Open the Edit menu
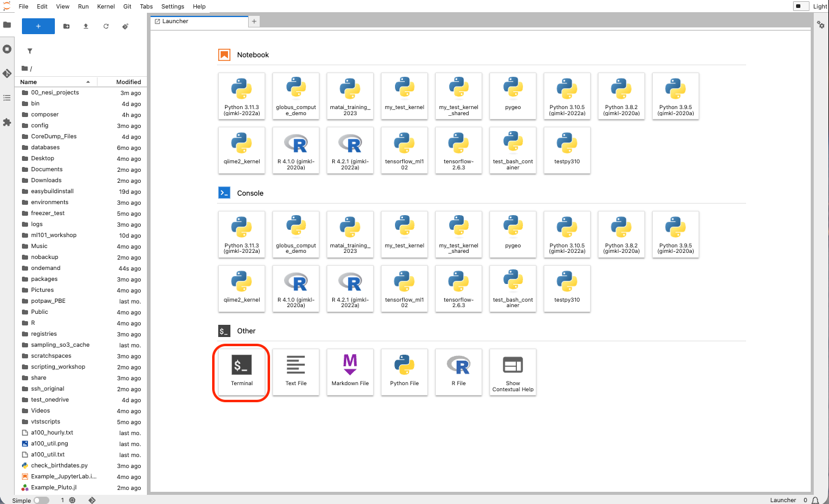829x504 pixels. pyautogui.click(x=42, y=6)
